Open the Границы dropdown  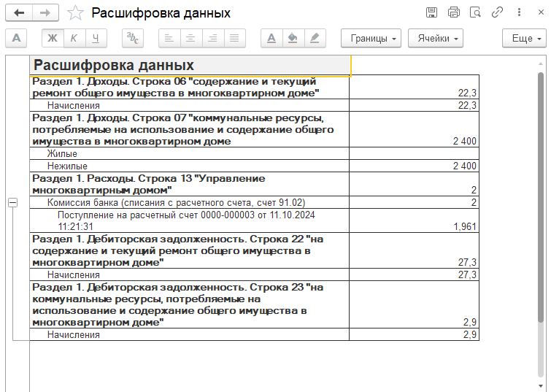coord(371,39)
